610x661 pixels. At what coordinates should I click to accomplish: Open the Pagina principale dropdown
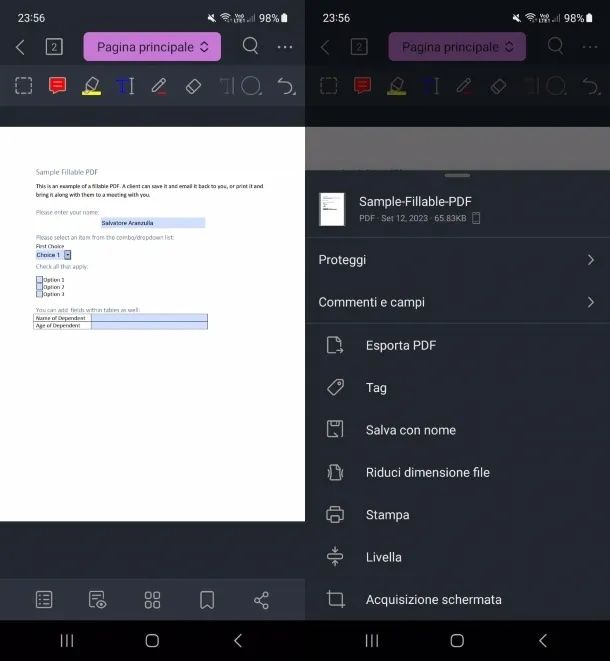[152, 47]
